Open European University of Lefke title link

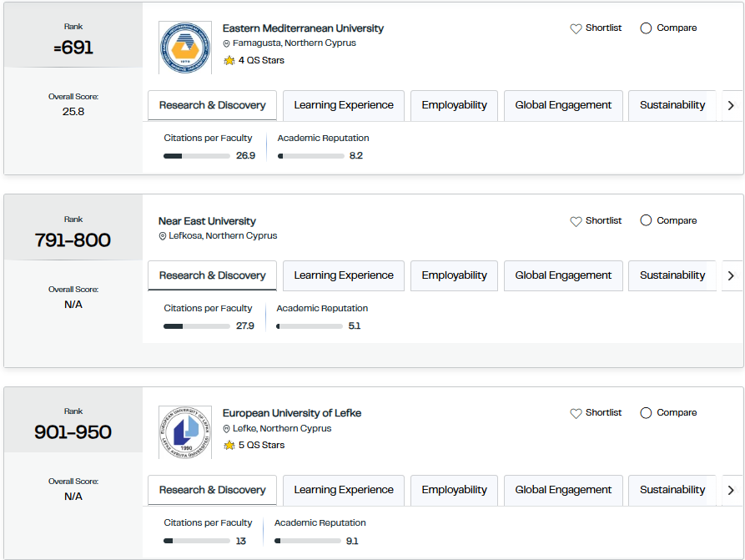[x=292, y=413]
